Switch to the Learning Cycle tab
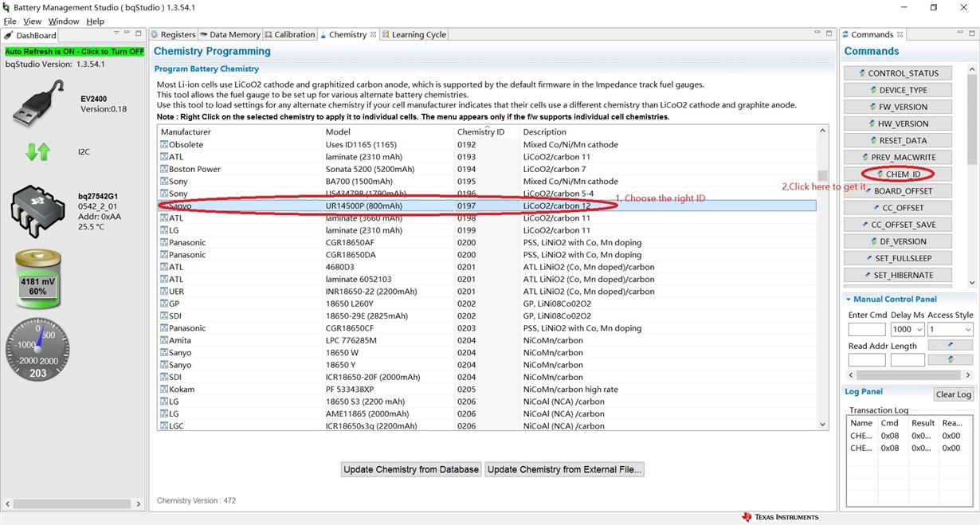Image resolution: width=980 pixels, height=525 pixels. click(x=414, y=34)
